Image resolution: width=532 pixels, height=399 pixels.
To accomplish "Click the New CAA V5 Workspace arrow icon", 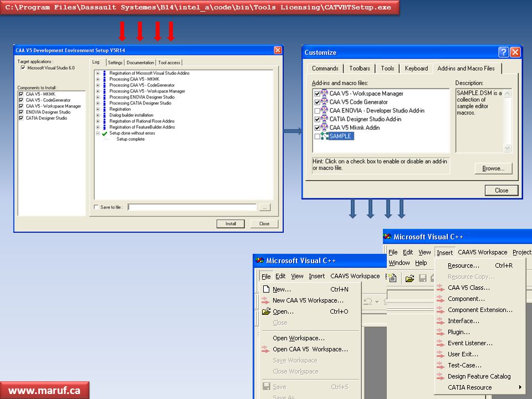I will 265,300.
